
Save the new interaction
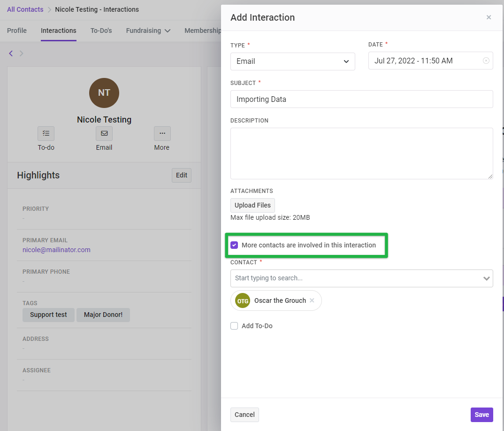[x=481, y=415]
